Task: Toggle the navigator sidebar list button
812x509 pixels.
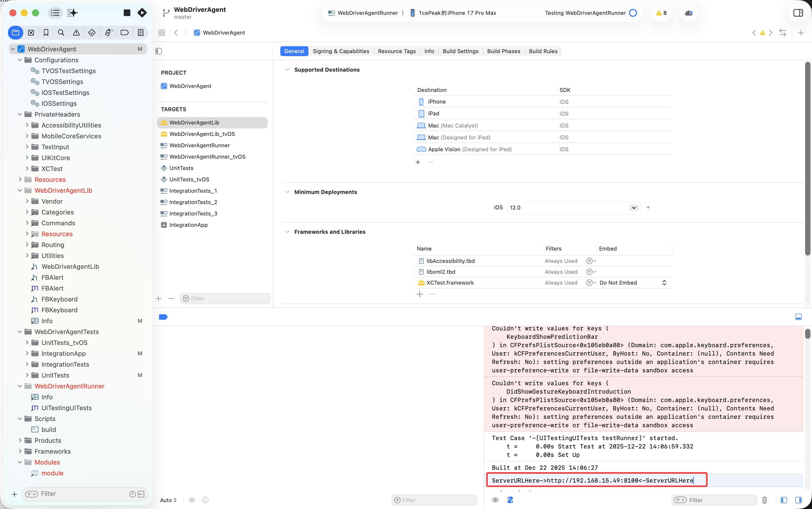Action: tap(55, 13)
